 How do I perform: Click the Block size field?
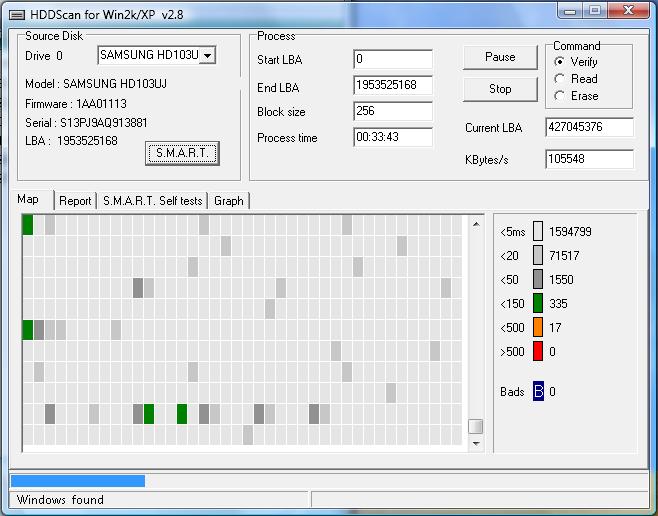pyautogui.click(x=392, y=112)
